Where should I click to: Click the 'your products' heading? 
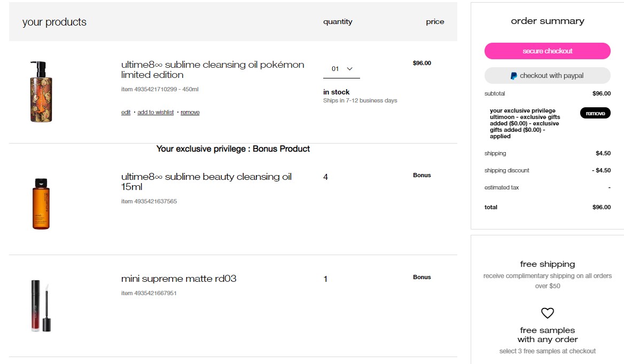pyautogui.click(x=54, y=22)
